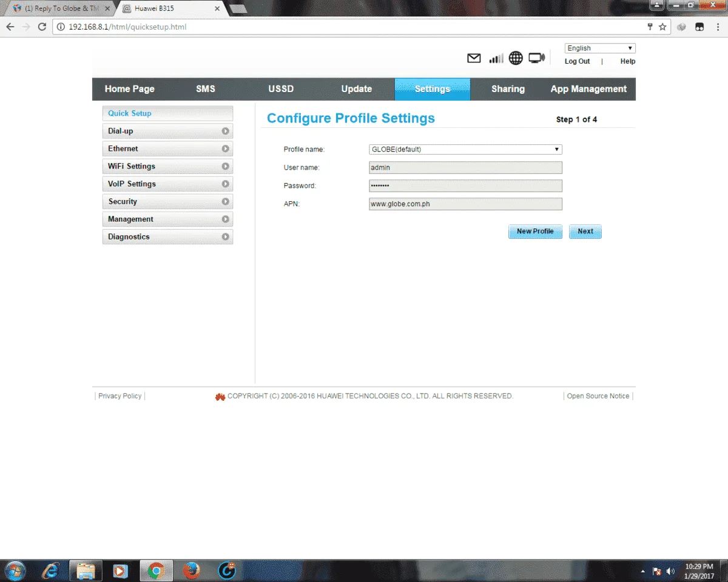728x582 pixels.
Task: Reload the page with the refresh icon
Action: [42, 27]
